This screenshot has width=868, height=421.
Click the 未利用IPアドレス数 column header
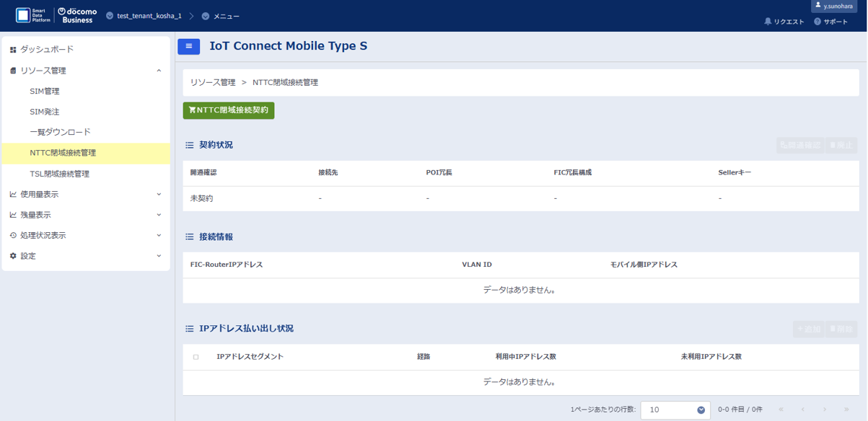pos(711,357)
